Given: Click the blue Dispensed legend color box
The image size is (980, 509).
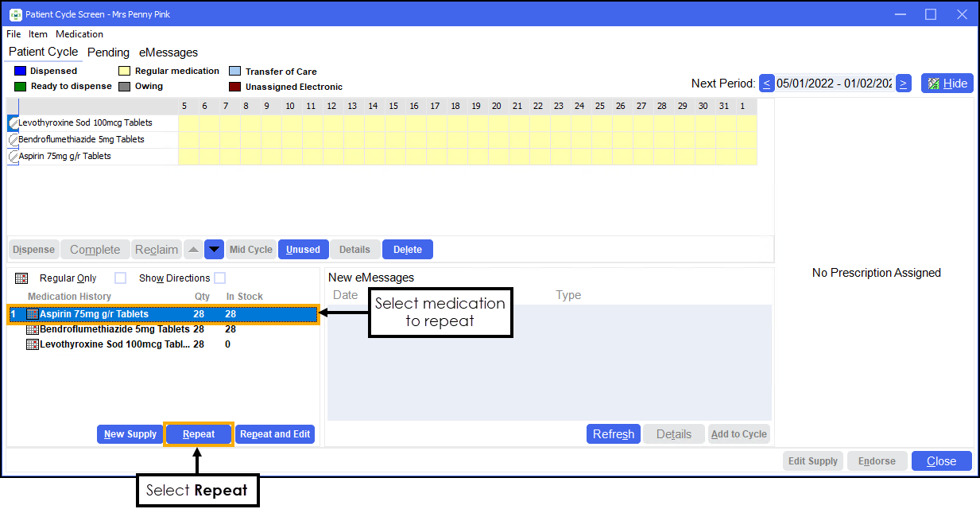Looking at the screenshot, I should [x=21, y=71].
